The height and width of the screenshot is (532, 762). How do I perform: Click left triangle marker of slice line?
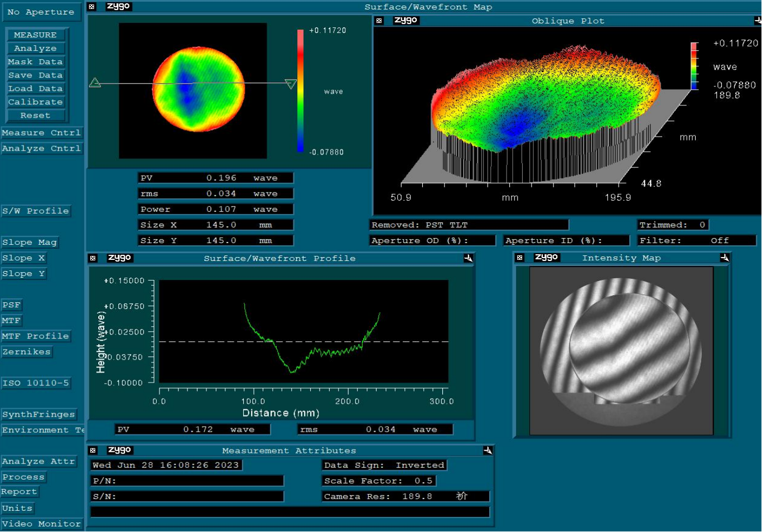tap(95, 83)
